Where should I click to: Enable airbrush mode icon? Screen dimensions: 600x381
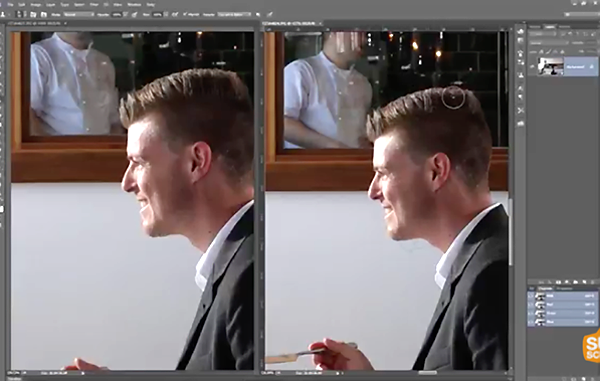[x=175, y=14]
